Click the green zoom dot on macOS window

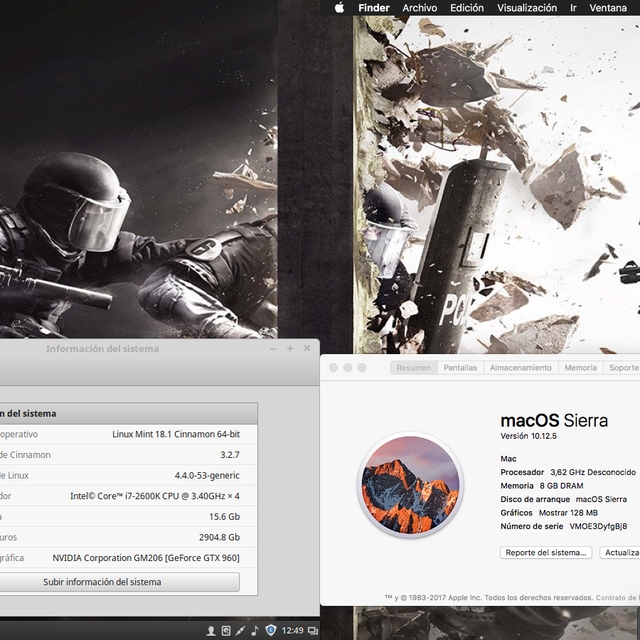click(x=362, y=368)
